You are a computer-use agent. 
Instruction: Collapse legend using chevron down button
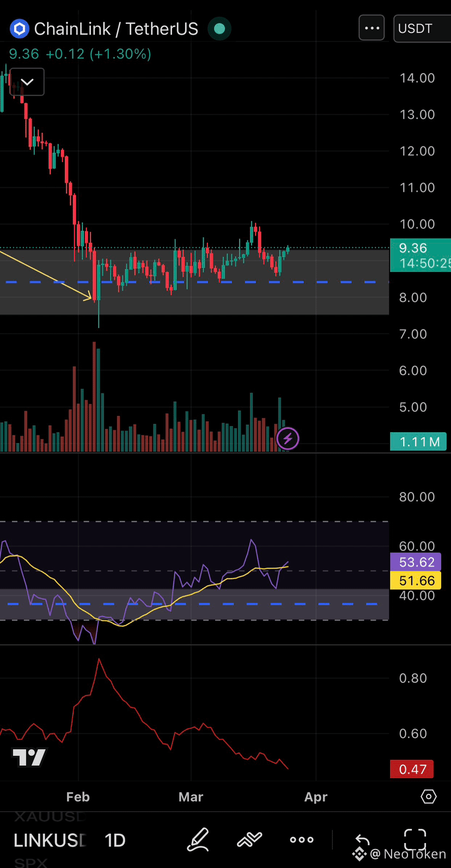pos(27,82)
